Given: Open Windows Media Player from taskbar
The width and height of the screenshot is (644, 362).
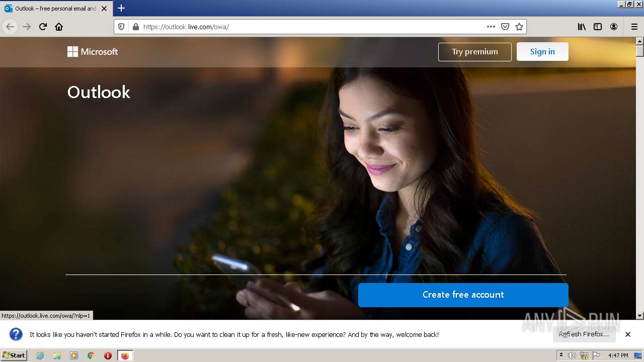Looking at the screenshot, I should click(x=74, y=355).
